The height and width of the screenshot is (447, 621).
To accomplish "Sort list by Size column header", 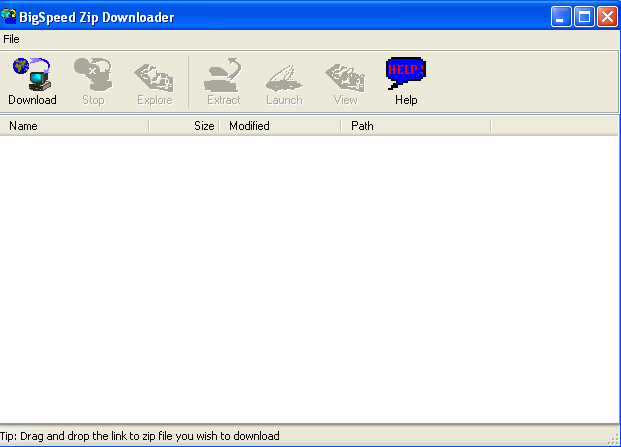I will coord(184,126).
